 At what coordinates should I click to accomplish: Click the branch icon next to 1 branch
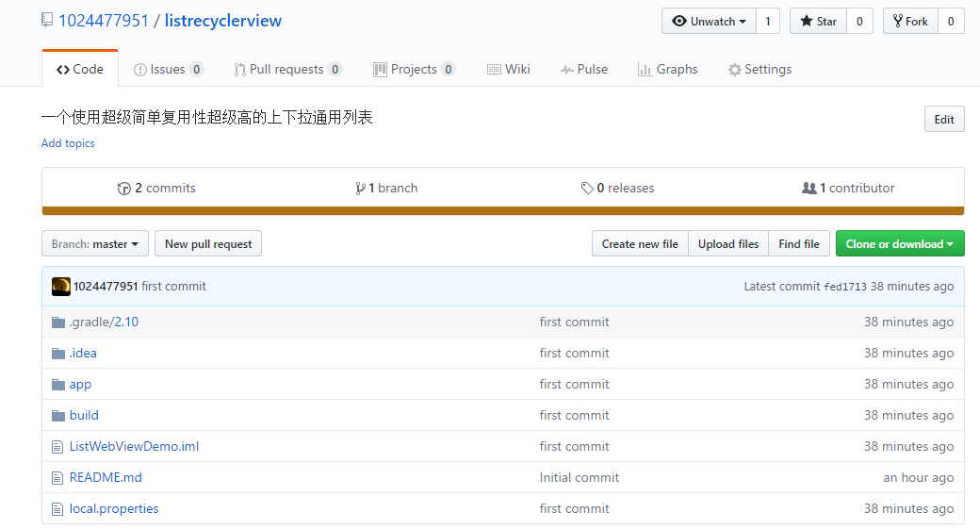pos(360,189)
